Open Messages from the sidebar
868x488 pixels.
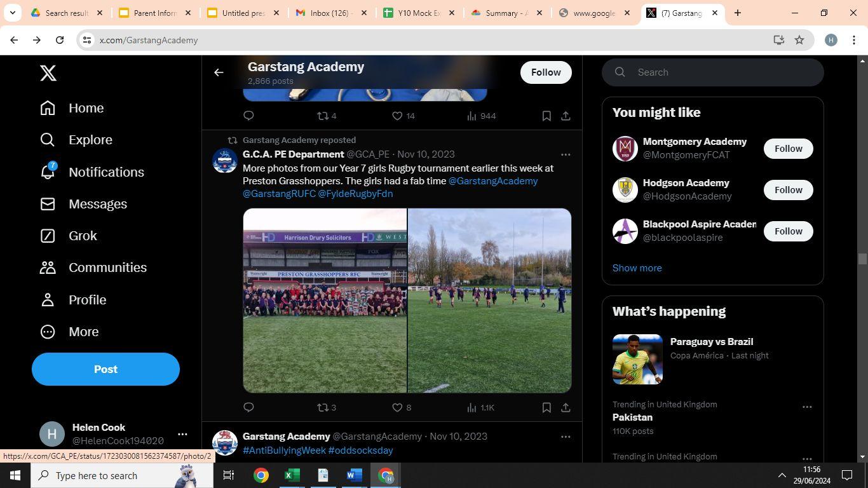(x=83, y=204)
